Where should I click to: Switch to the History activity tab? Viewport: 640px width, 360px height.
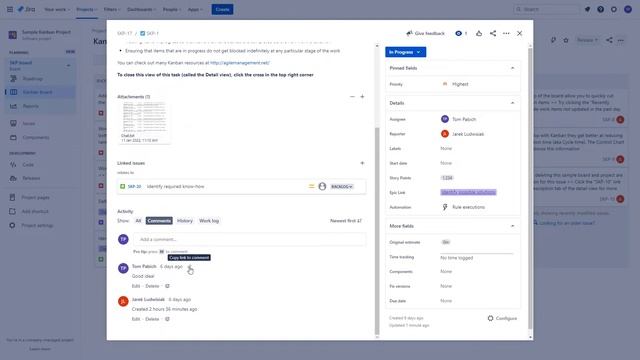point(184,221)
